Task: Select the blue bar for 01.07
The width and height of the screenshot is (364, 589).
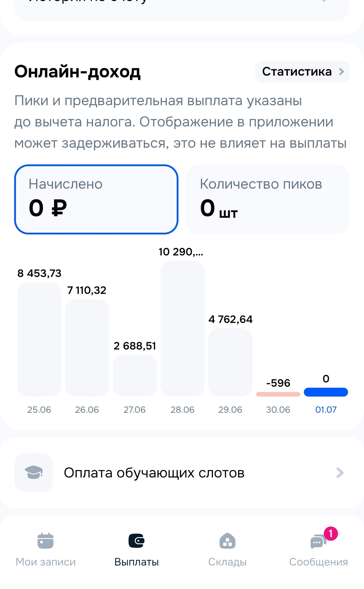Action: (326, 392)
